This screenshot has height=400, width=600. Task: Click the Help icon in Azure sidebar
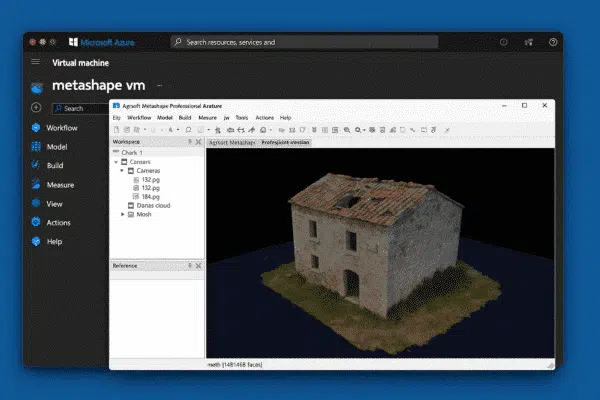pos(35,242)
